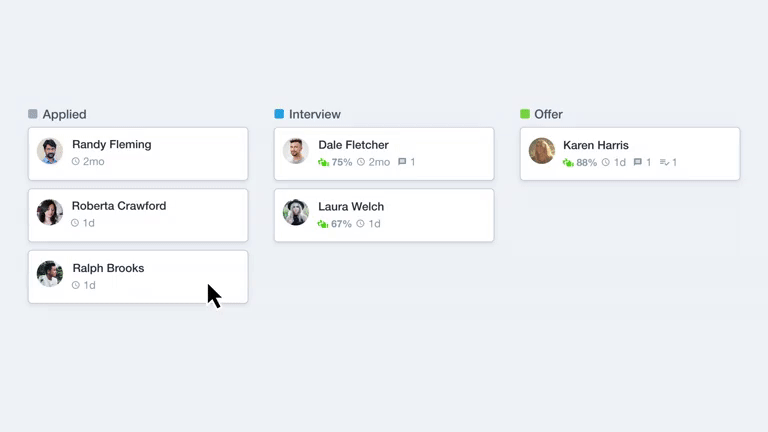Click the blue Interview stage color square
Screen dimensions: 768x432
(279, 114)
